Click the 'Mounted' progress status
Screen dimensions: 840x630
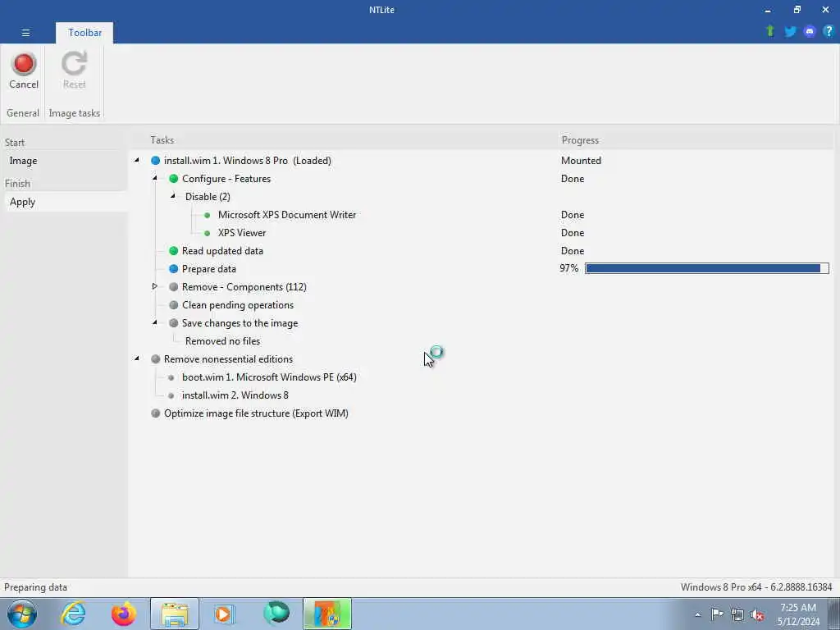pyautogui.click(x=582, y=161)
